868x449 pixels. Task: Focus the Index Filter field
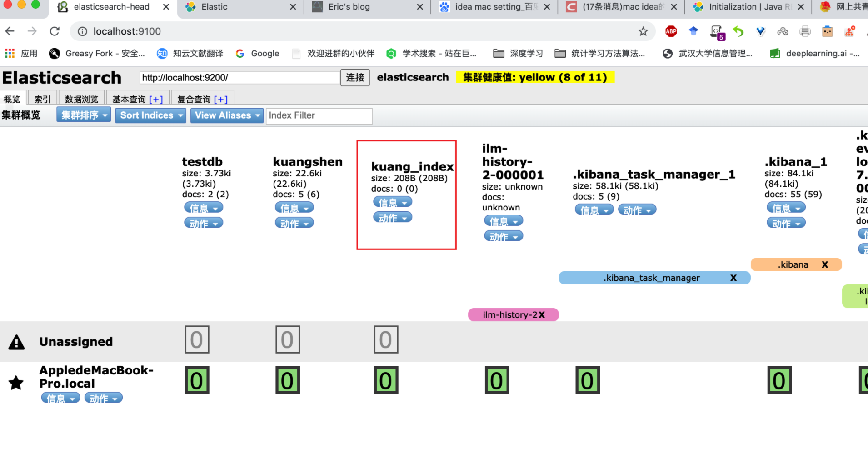(x=319, y=115)
